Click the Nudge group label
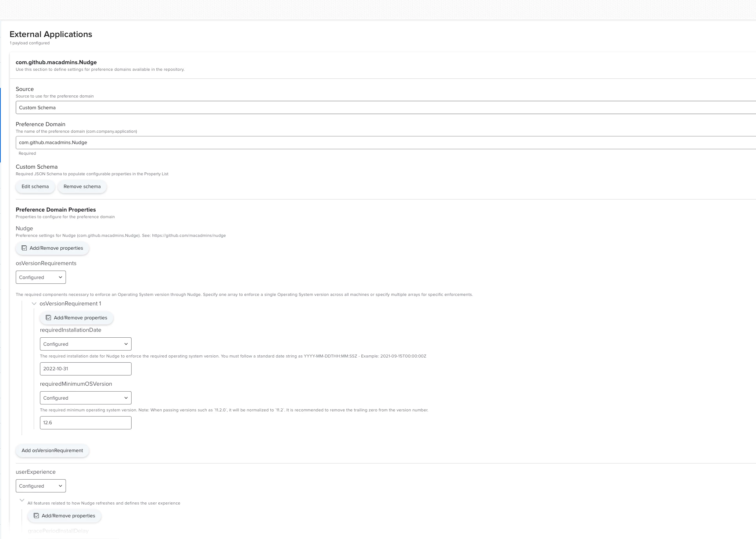Screen dimensions: 756x539 point(24,228)
